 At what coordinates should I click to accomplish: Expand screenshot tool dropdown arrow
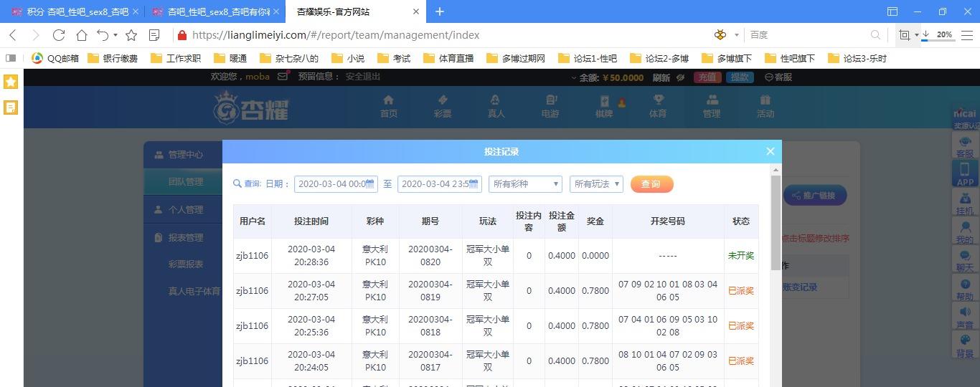point(916,35)
